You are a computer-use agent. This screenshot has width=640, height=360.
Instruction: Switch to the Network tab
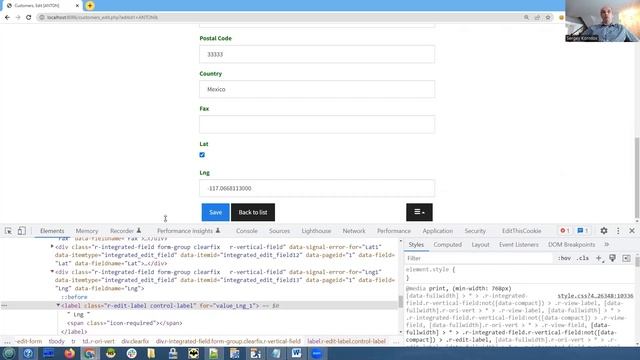pyautogui.click(x=354, y=231)
